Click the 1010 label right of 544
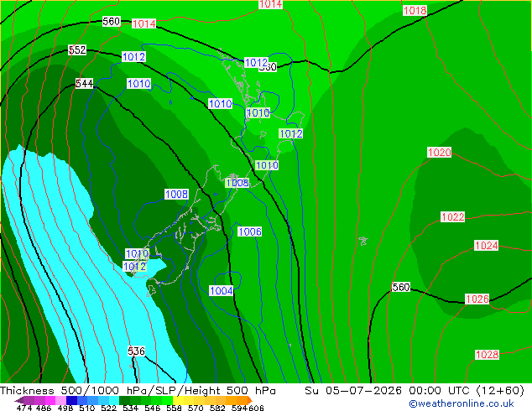Screen dimensions: 532x411 click(x=138, y=83)
